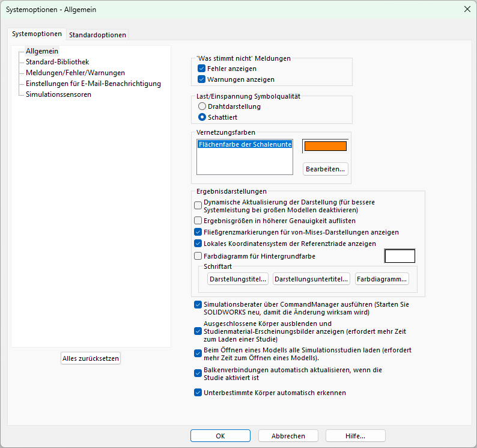Click Alles zurücksetzen button
Viewport: 477px width, 448px height.
tap(91, 358)
